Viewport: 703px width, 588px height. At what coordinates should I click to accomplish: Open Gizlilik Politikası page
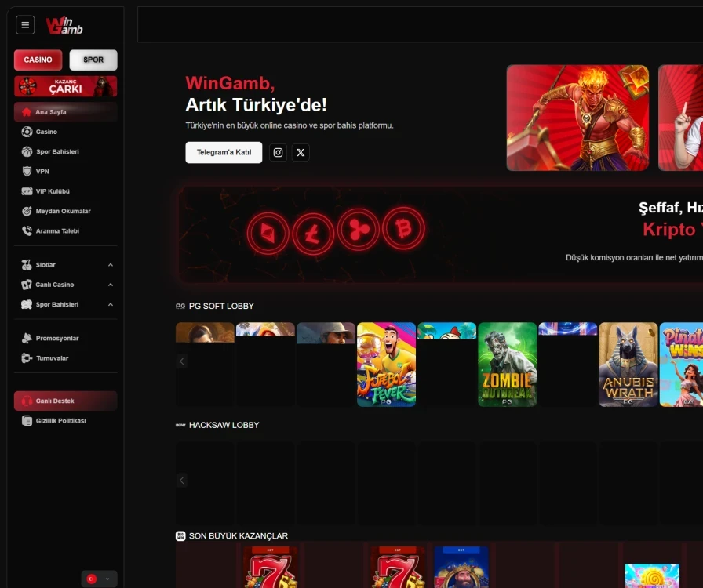[65, 421]
